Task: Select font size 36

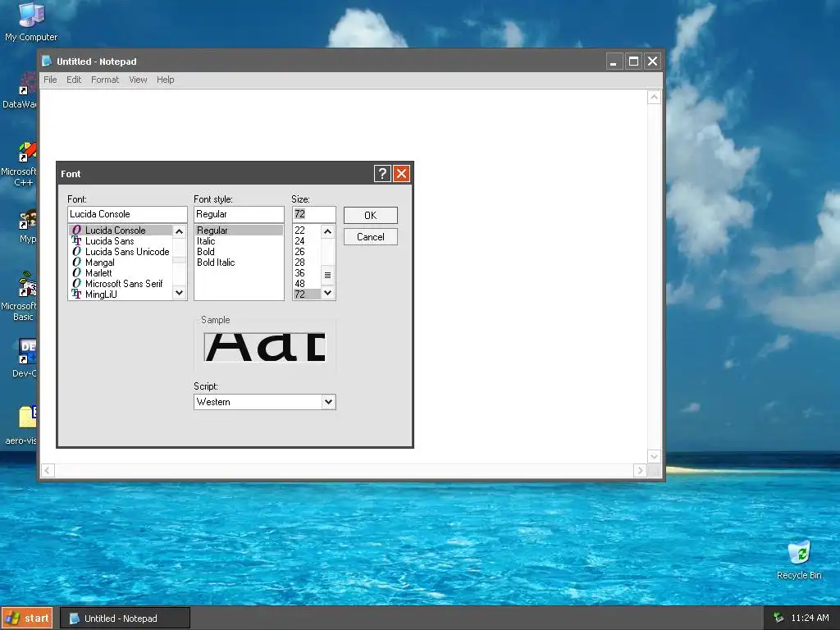Action: (x=307, y=273)
